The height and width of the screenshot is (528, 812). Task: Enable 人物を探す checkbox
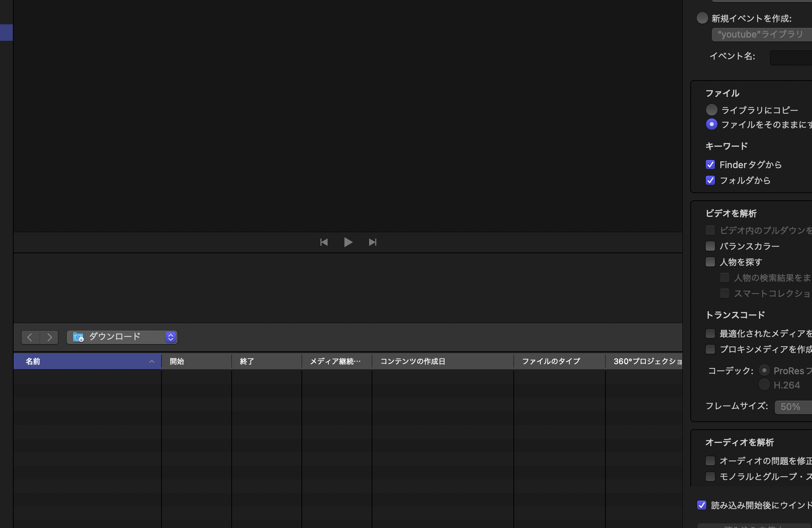click(x=710, y=262)
